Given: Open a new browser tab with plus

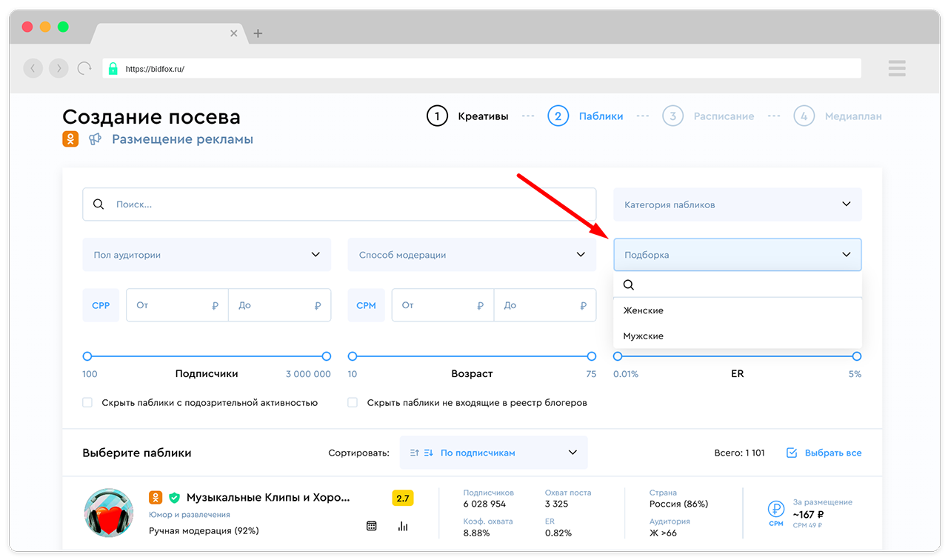Looking at the screenshot, I should click(258, 33).
